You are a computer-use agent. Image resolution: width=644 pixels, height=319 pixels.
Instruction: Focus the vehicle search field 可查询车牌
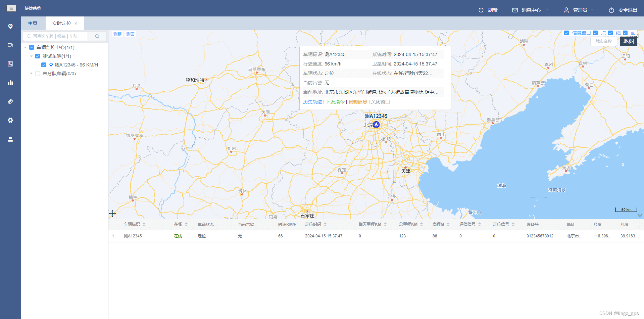click(x=55, y=36)
